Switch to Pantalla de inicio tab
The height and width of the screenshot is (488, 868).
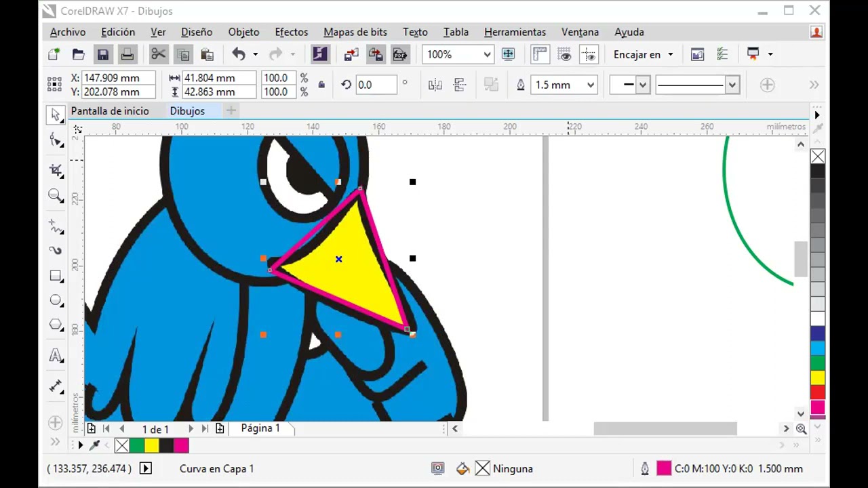(110, 111)
